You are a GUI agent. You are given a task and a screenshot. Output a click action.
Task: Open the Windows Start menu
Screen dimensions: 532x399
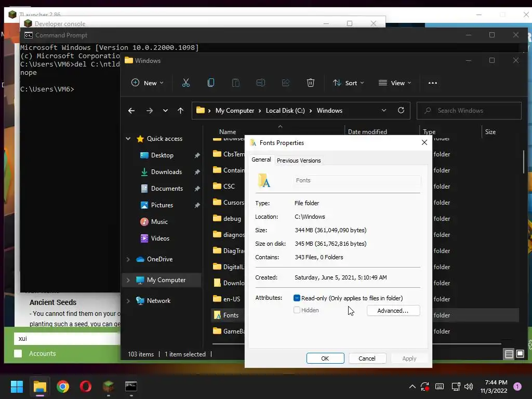point(17,387)
